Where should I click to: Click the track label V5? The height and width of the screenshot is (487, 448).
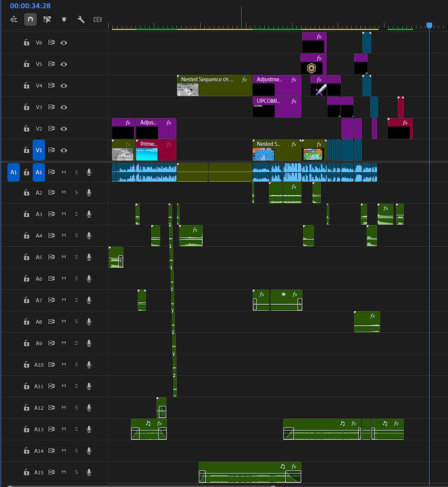tap(39, 64)
